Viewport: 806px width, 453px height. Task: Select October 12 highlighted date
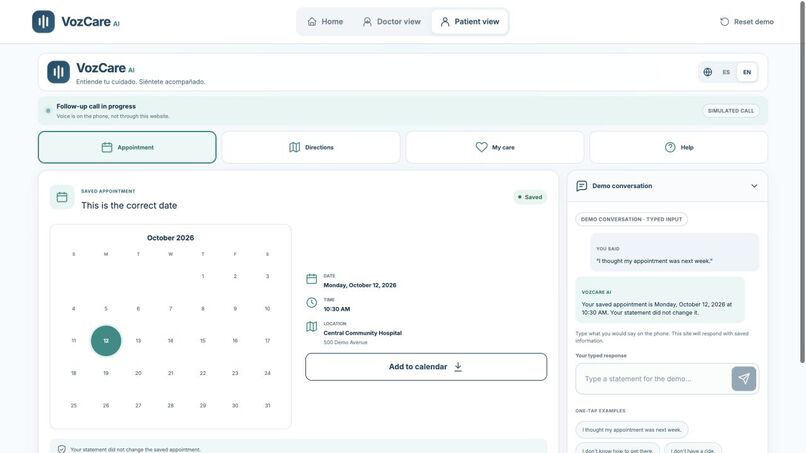pos(106,340)
